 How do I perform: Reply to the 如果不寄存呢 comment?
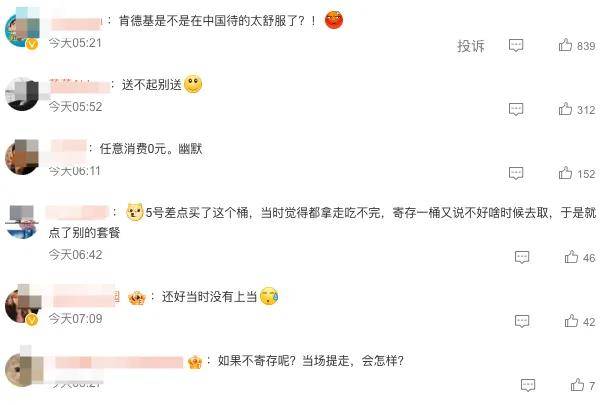click(x=528, y=385)
